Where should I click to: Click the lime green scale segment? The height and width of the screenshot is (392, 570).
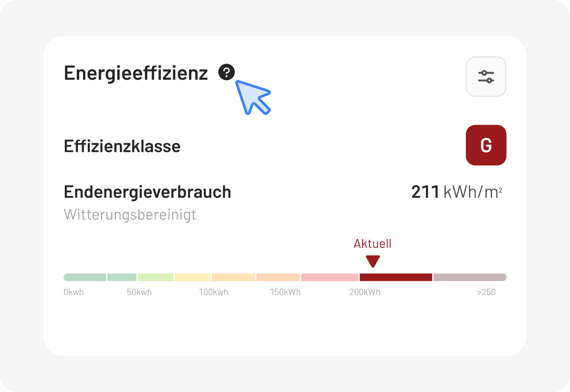(x=155, y=277)
